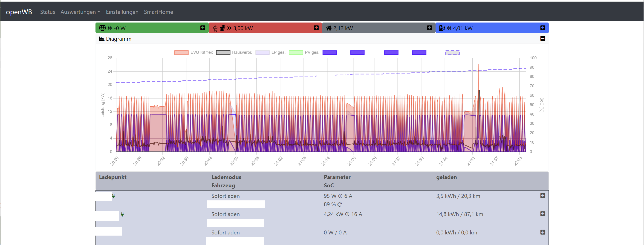The width and height of the screenshot is (644, 245).
Task: Click the Diagramm chart icon
Action: coord(101,39)
